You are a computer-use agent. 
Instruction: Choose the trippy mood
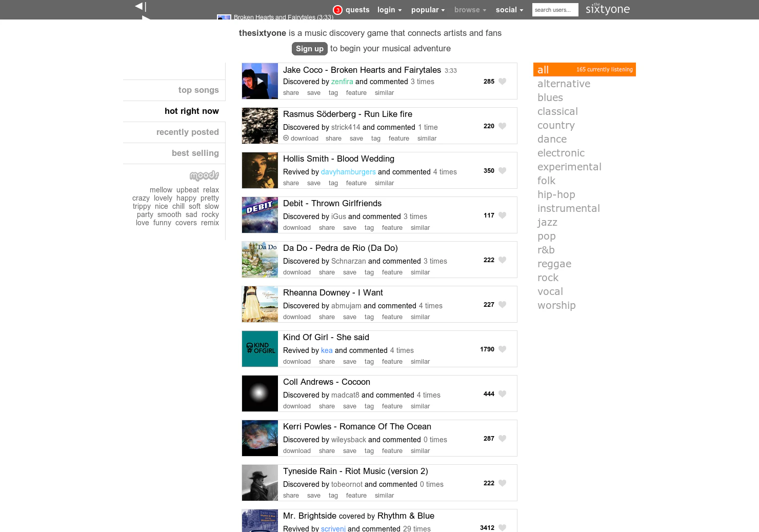142,206
